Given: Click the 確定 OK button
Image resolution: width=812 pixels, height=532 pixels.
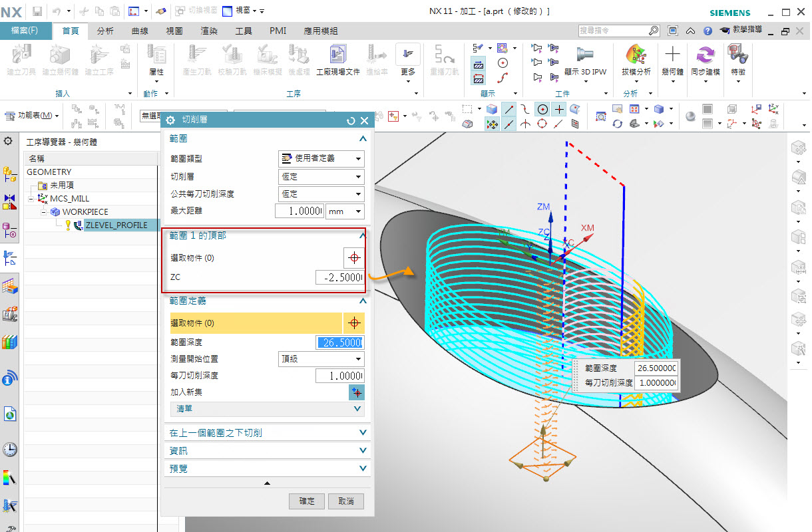Looking at the screenshot, I should click(307, 501).
